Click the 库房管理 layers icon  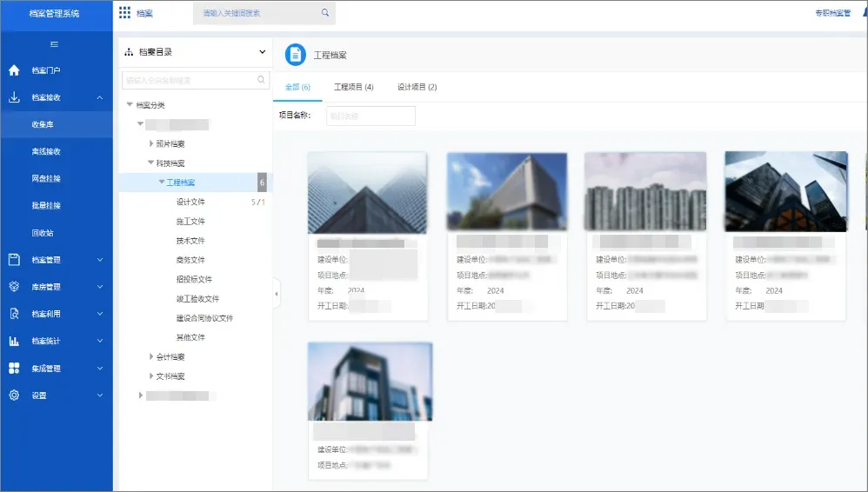point(15,287)
